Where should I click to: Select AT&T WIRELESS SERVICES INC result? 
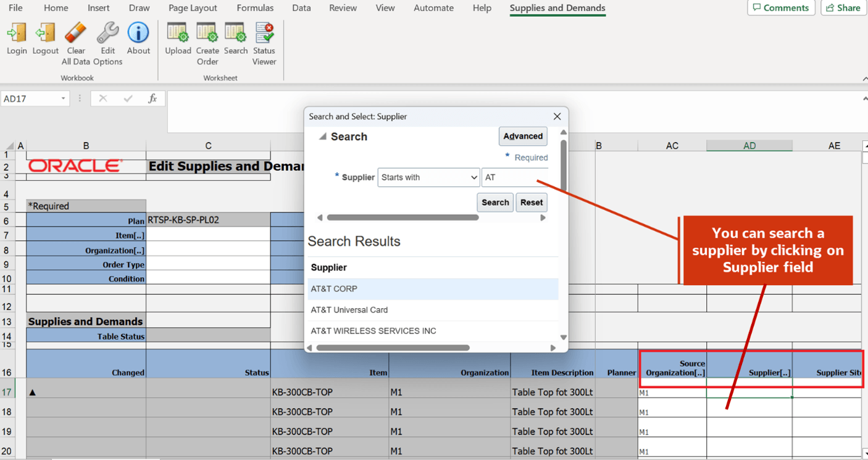click(x=433, y=331)
